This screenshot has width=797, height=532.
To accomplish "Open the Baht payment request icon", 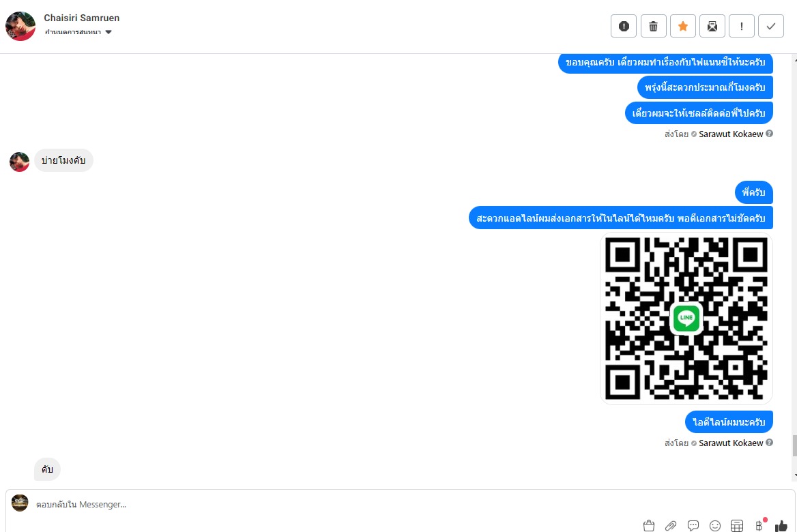I will click(x=759, y=525).
